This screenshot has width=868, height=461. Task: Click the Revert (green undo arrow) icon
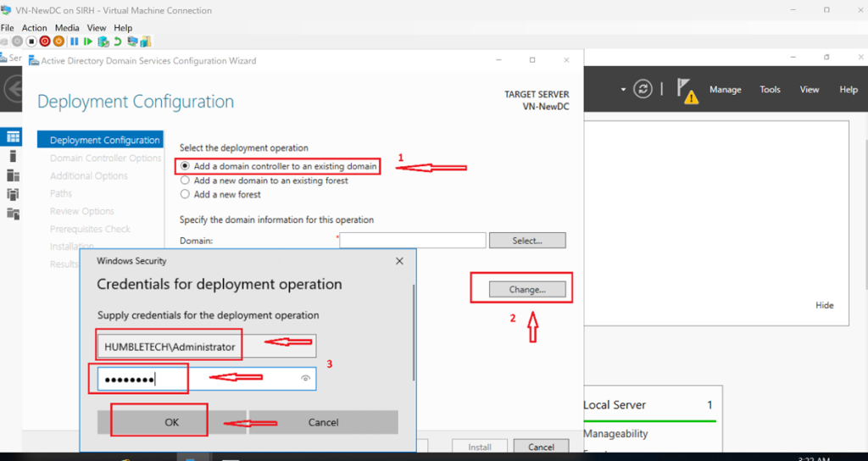pos(117,41)
